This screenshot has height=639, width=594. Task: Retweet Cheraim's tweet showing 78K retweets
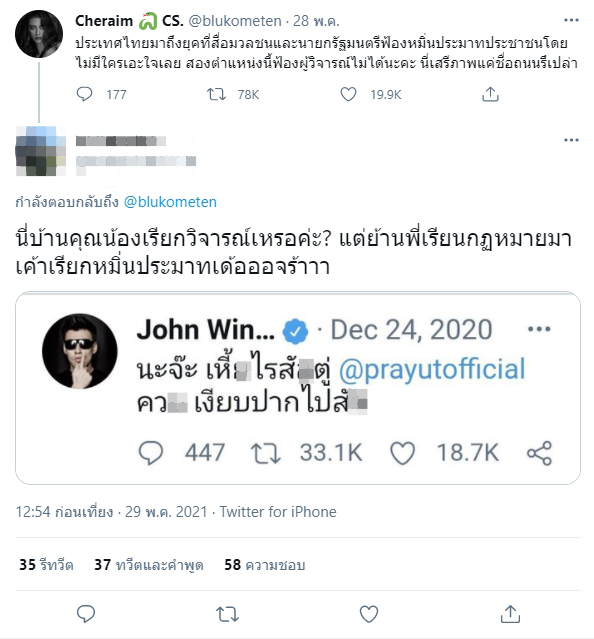click(216, 94)
